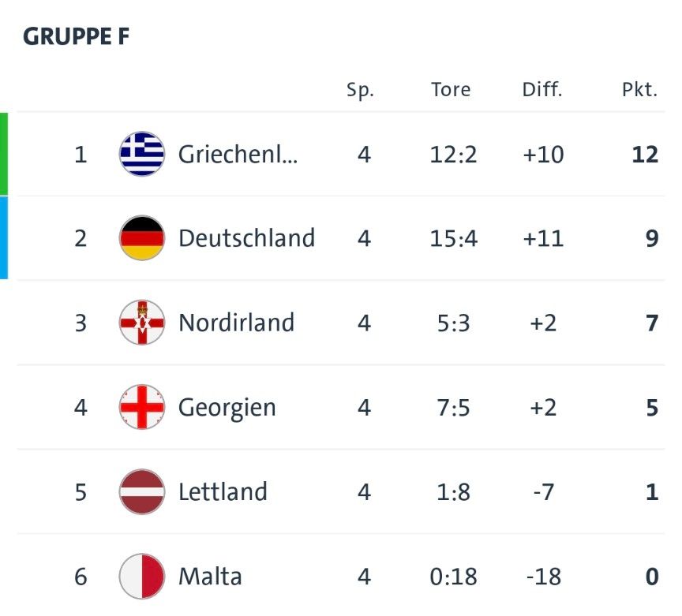Click the Germany flag icon

point(142,238)
